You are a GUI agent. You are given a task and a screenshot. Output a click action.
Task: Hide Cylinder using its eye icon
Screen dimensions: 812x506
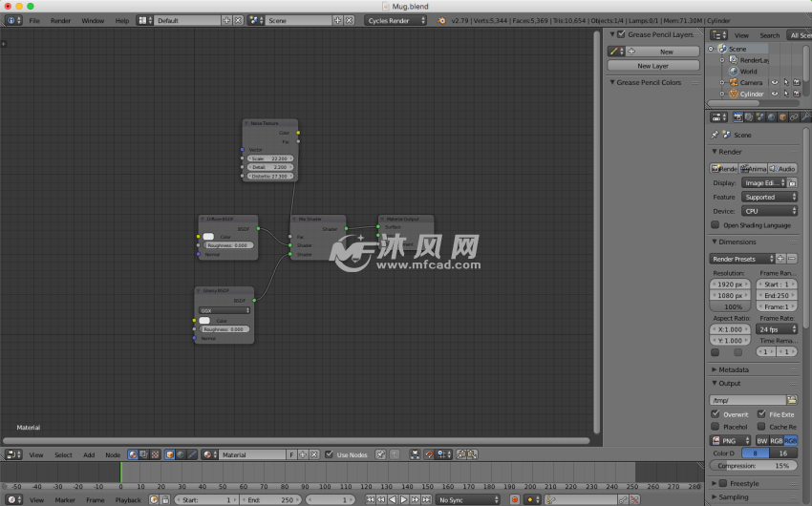point(775,94)
